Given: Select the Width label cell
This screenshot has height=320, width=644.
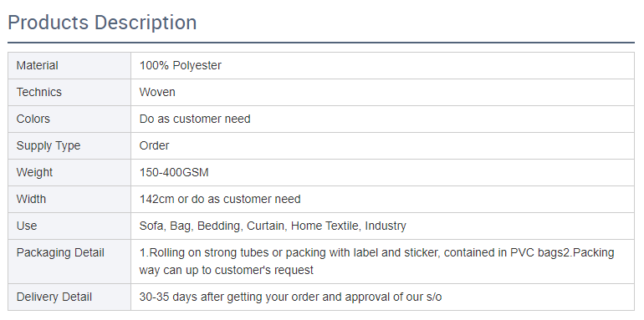Looking at the screenshot, I should (x=69, y=200).
